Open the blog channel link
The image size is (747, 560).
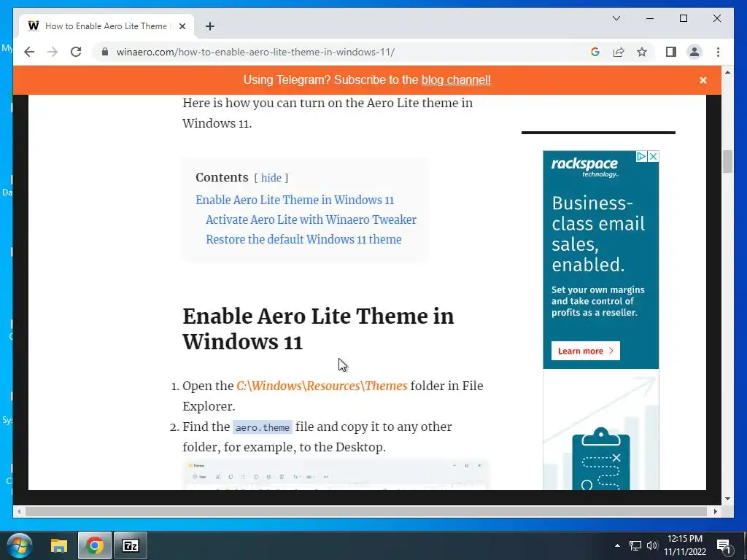coord(456,80)
